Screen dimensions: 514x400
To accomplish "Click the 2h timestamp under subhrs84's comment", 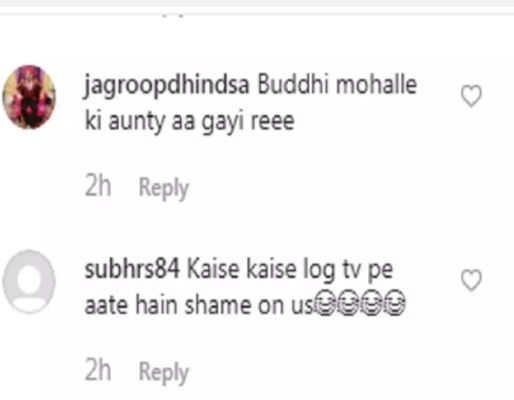I will click(x=98, y=370).
